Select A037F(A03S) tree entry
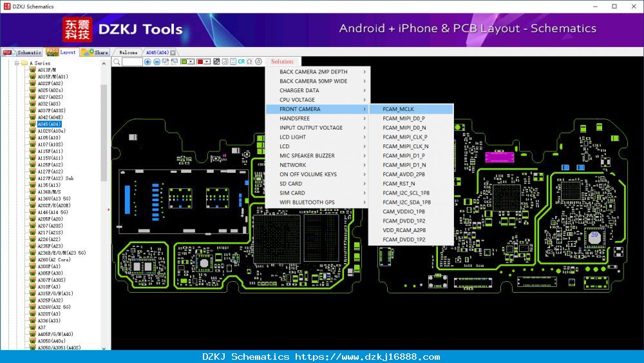644x363 pixels. [x=52, y=111]
